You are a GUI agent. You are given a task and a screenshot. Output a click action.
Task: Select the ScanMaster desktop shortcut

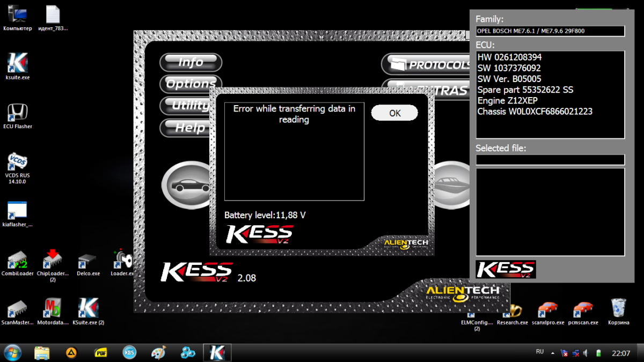point(18,312)
